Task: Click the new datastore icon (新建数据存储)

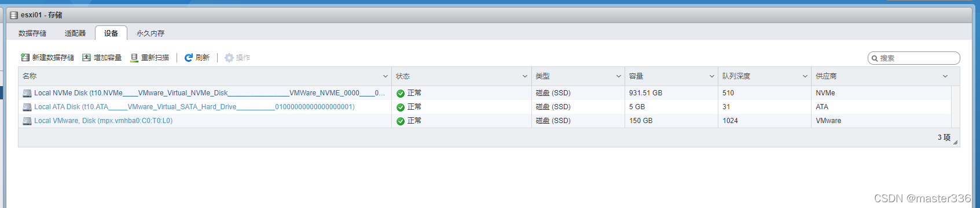Action: [x=25, y=58]
